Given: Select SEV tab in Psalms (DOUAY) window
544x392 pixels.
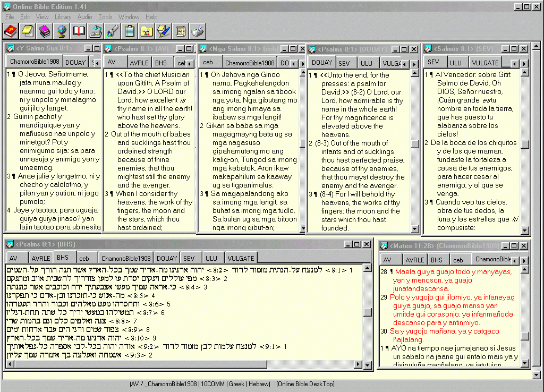Looking at the screenshot, I should pyautogui.click(x=344, y=63).
